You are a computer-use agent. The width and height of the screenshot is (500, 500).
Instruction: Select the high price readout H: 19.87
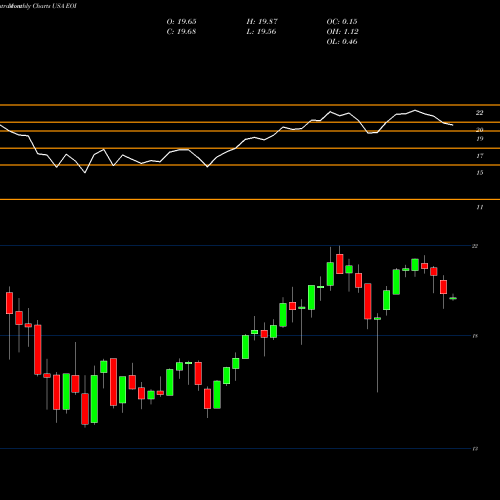click(262, 22)
